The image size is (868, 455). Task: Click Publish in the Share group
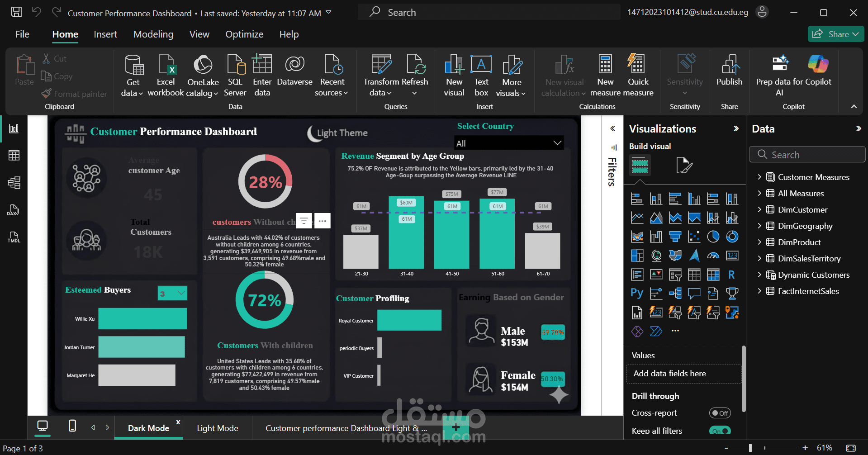click(x=730, y=71)
